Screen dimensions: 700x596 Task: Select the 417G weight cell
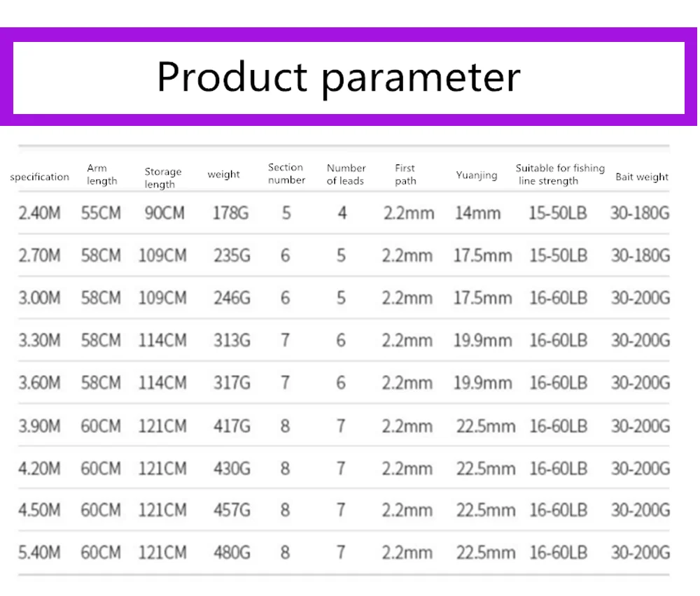point(231,426)
